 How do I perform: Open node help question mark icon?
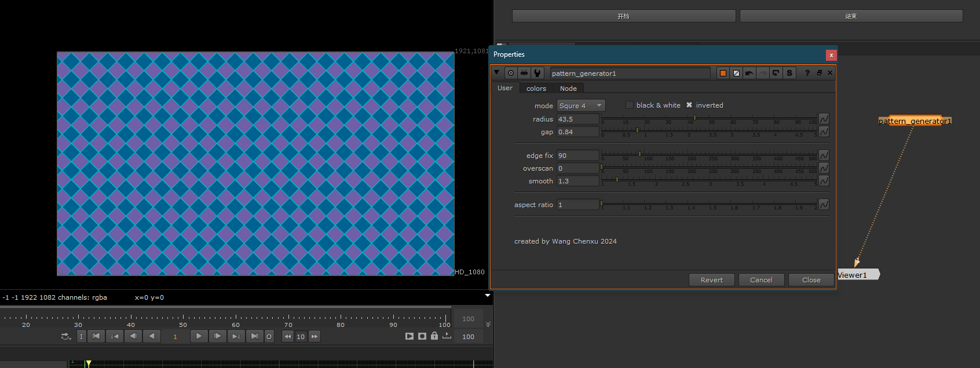[807, 73]
